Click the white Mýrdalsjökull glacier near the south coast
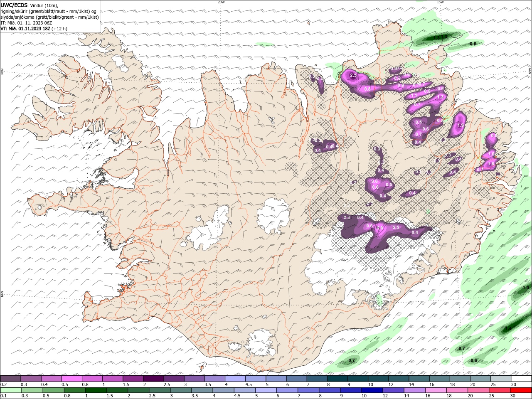532x399 pixels. point(259,344)
